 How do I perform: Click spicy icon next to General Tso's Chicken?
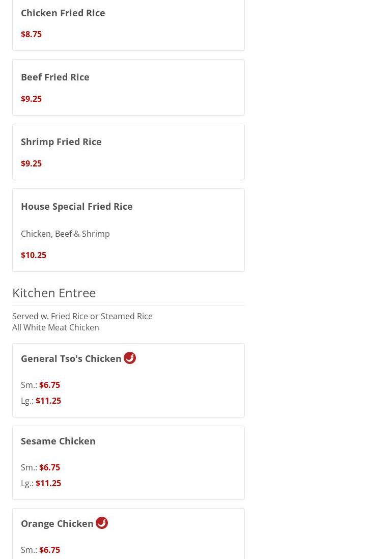click(x=130, y=357)
